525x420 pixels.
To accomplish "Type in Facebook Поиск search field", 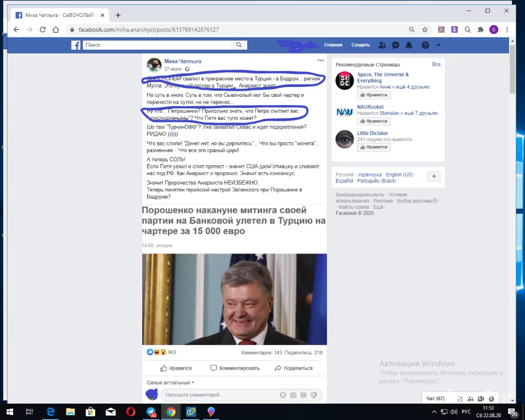I will 157,45.
